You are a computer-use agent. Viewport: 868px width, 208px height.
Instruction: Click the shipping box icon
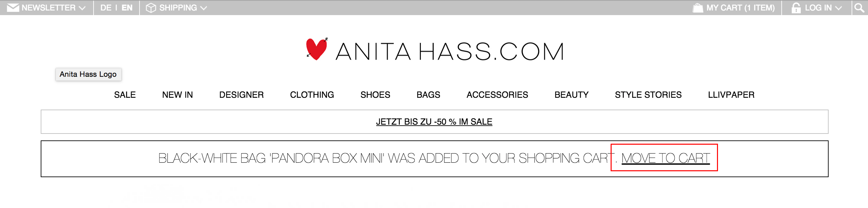(151, 8)
